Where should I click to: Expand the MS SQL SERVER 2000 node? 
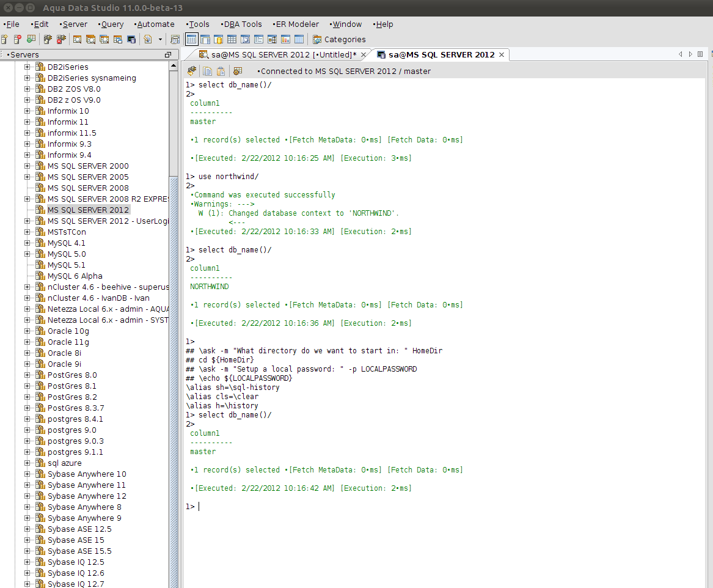point(27,166)
